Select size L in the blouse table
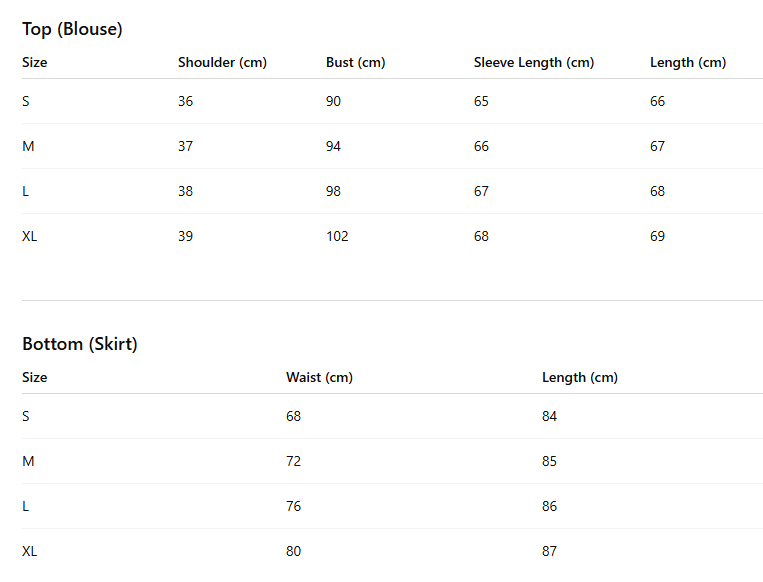Screen dimensions: 763x582 pyautogui.click(x=26, y=191)
